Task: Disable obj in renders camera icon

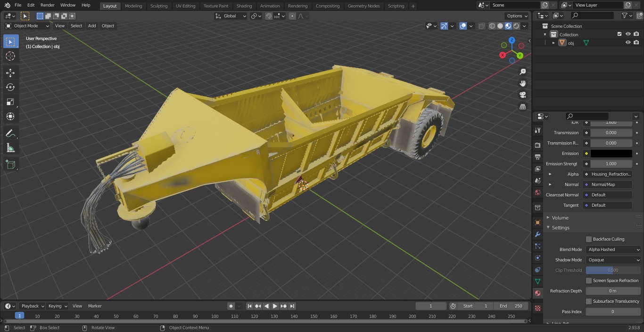Action: (x=636, y=42)
